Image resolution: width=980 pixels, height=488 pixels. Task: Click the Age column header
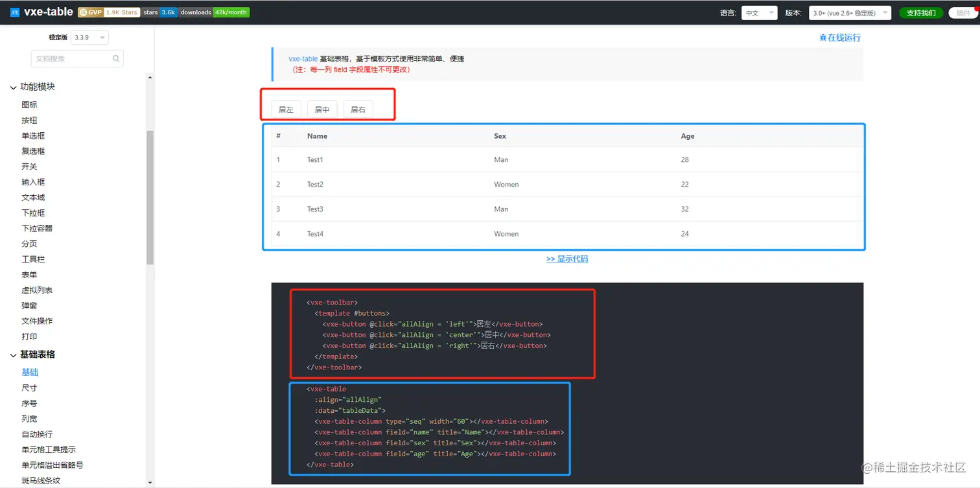[688, 136]
